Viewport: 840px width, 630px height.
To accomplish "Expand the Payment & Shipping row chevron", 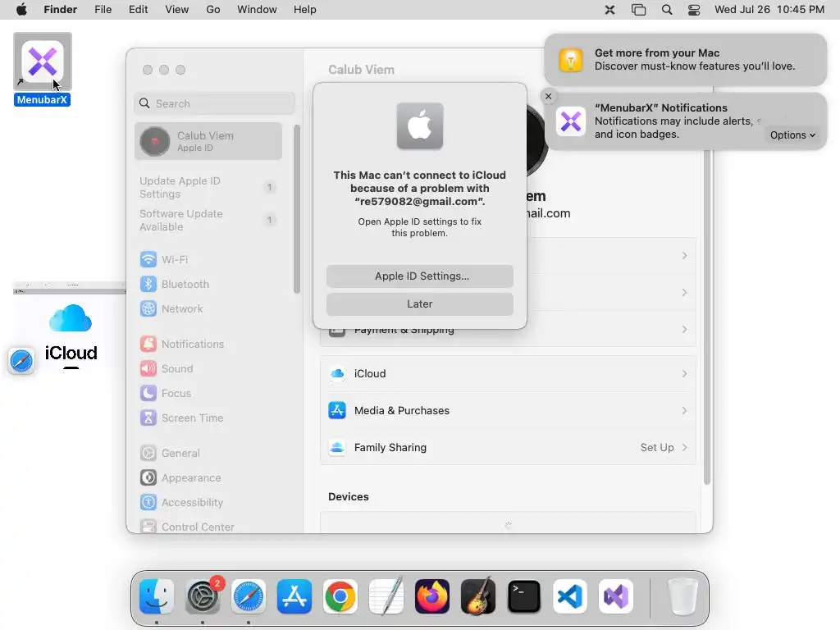I will coord(684,330).
